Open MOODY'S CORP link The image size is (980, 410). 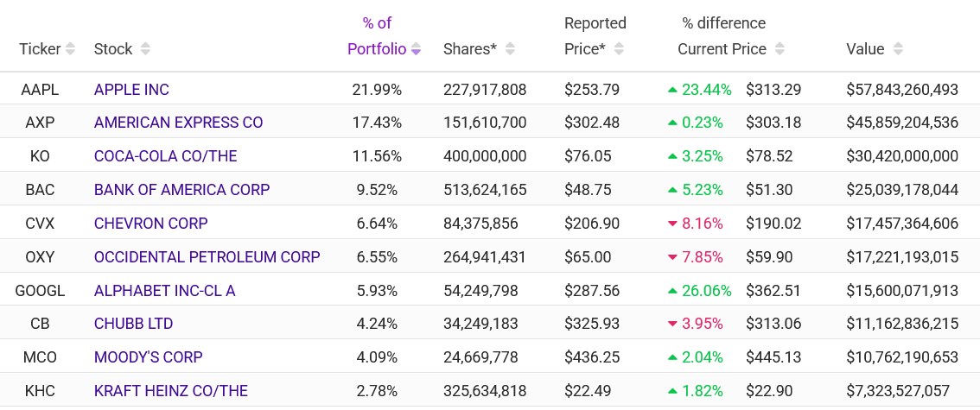tap(148, 357)
